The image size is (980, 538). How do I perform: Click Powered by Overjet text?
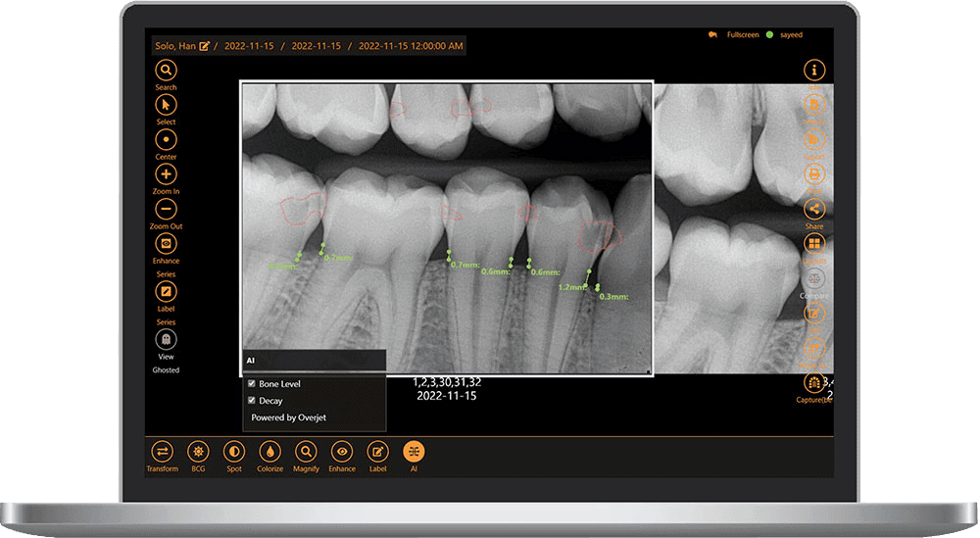(x=289, y=417)
